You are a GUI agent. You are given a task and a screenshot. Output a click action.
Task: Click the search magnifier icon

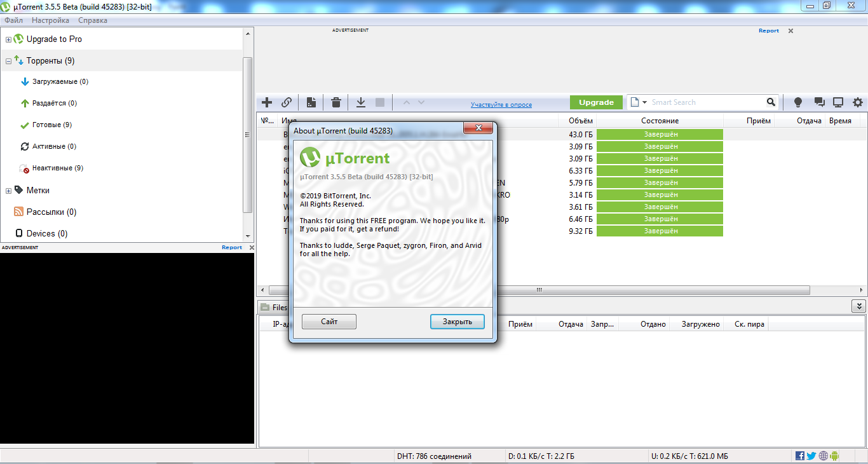click(x=771, y=102)
